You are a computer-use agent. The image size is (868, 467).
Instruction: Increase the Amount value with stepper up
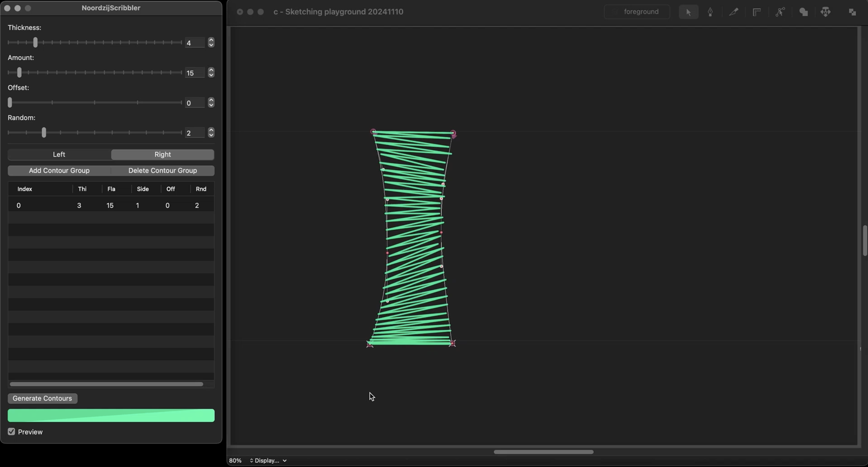(x=211, y=70)
